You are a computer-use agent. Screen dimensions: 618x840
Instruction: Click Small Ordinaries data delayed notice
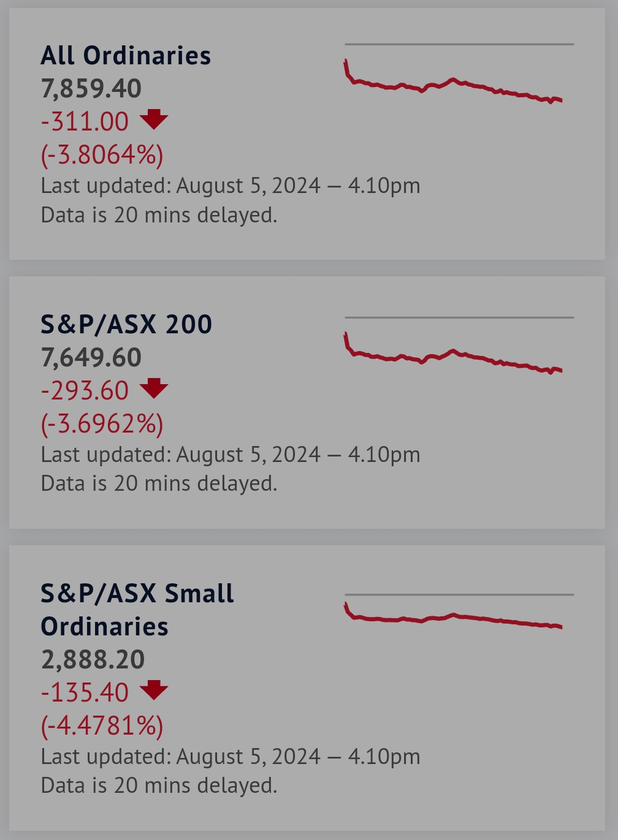(159, 785)
